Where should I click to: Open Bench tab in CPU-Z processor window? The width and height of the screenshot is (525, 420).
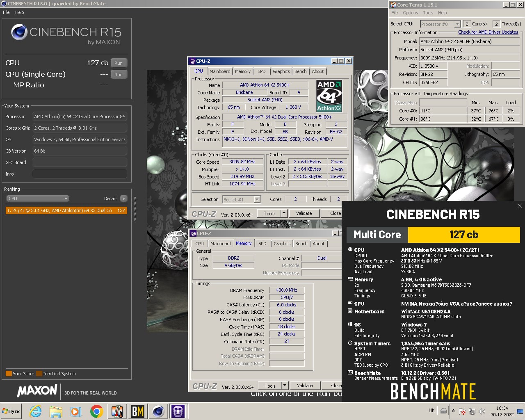point(301,71)
